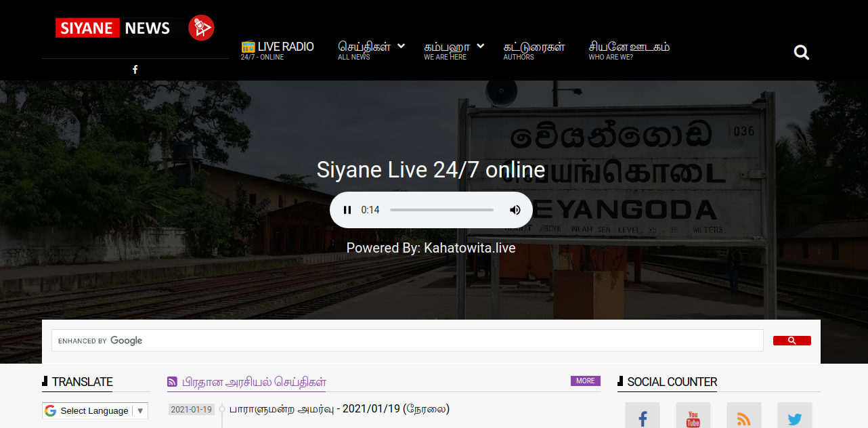
Task: Open செய்திகள் All News menu
Action: point(364,51)
